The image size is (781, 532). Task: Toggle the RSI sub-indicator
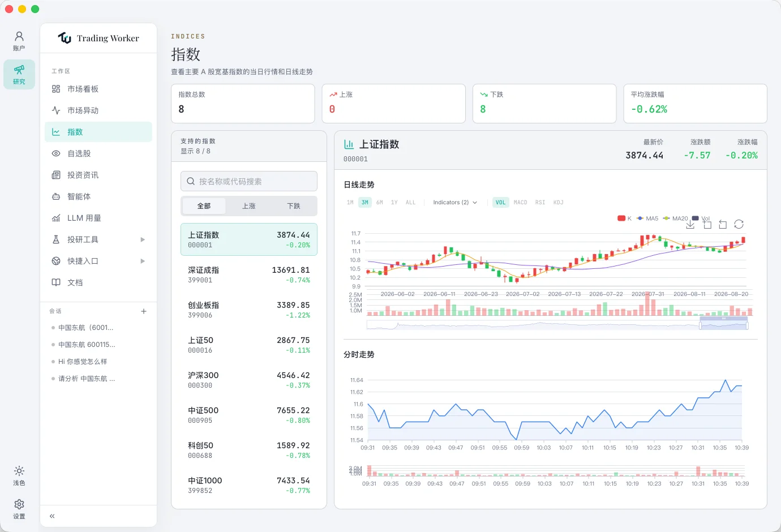pyautogui.click(x=540, y=203)
